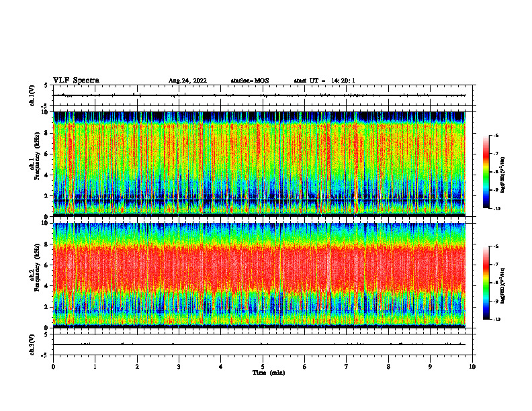
Task: Click time axis tick label '4'
Action: (x=221, y=367)
